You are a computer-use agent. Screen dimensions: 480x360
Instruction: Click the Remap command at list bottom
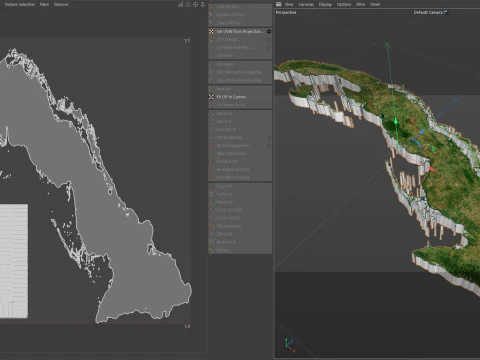(x=240, y=250)
